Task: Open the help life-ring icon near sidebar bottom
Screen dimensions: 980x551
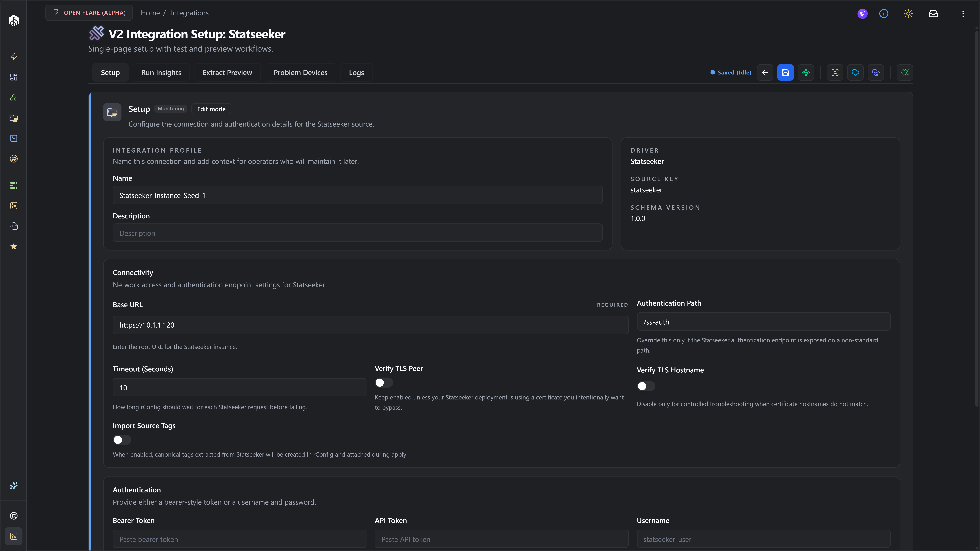Action: tap(14, 516)
